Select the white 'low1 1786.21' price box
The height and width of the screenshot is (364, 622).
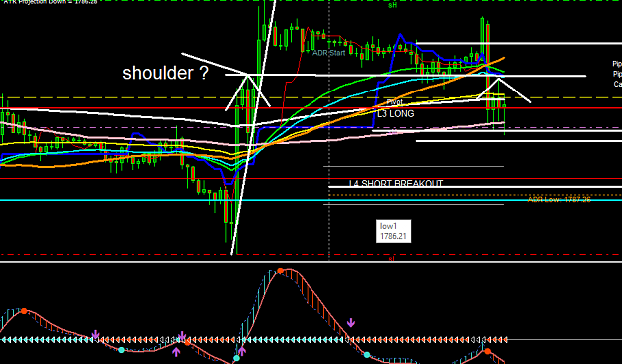click(393, 231)
